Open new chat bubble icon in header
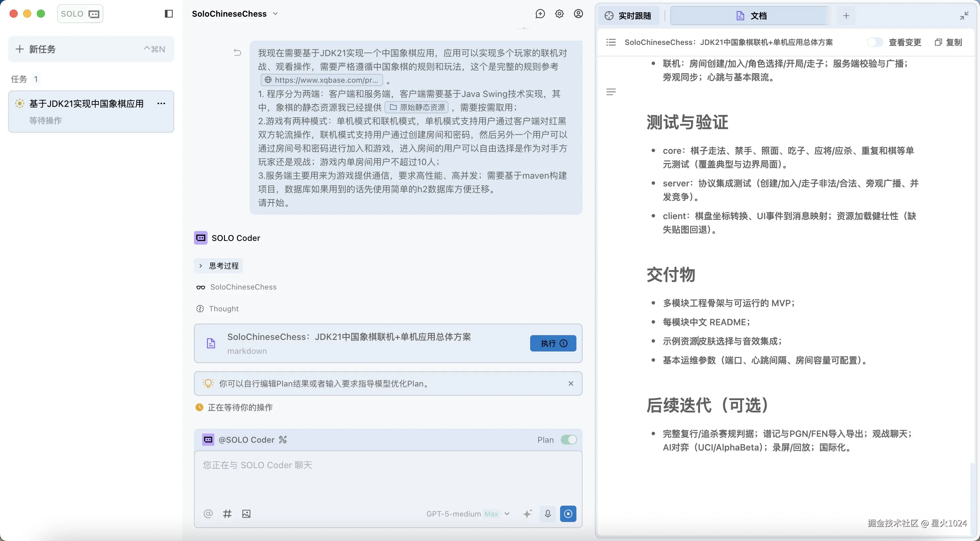Viewport: 980px width, 541px height. 540,14
